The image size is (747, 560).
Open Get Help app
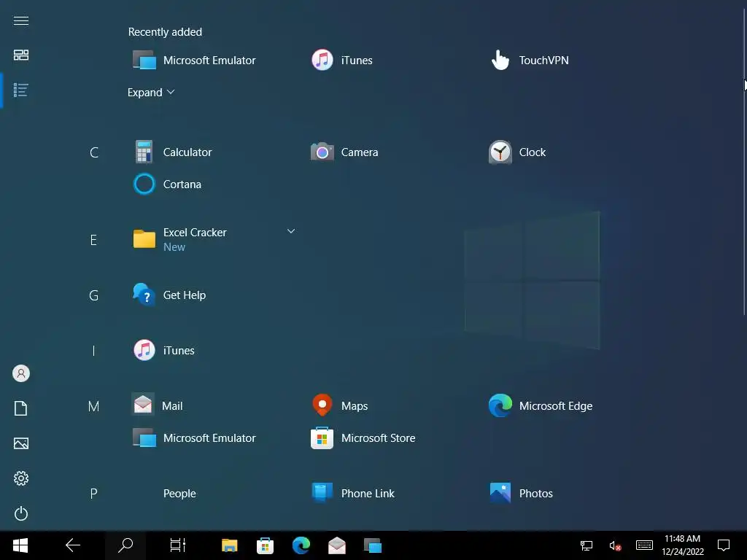coord(169,295)
